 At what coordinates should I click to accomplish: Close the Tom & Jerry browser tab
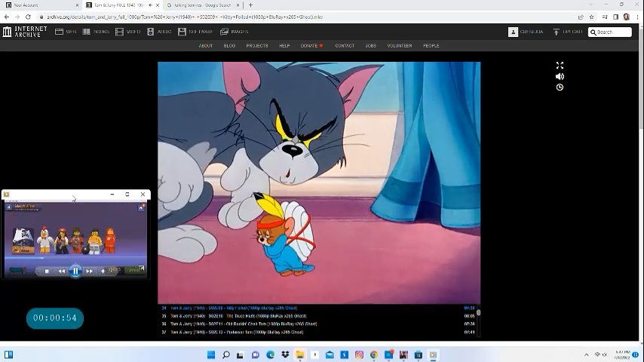coord(158,5)
